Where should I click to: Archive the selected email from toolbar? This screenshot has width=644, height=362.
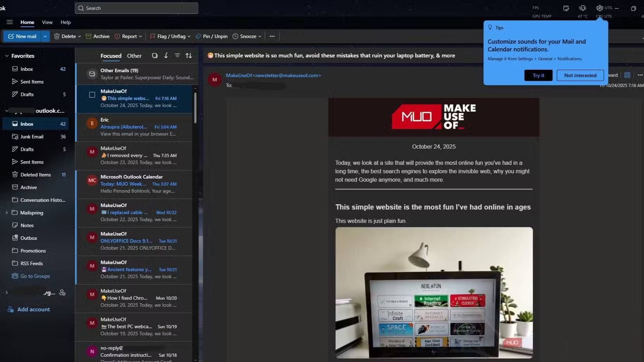coord(98,36)
